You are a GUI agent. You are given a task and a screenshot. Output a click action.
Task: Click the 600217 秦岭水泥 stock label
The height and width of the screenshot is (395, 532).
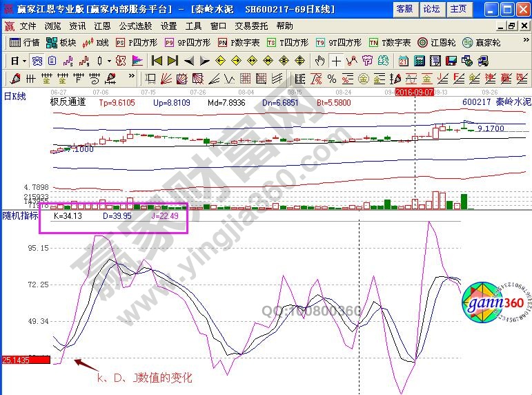coord(496,102)
